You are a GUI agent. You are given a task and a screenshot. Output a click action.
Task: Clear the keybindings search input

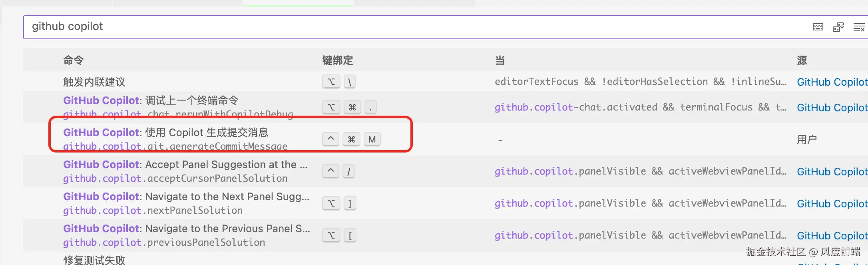click(859, 27)
